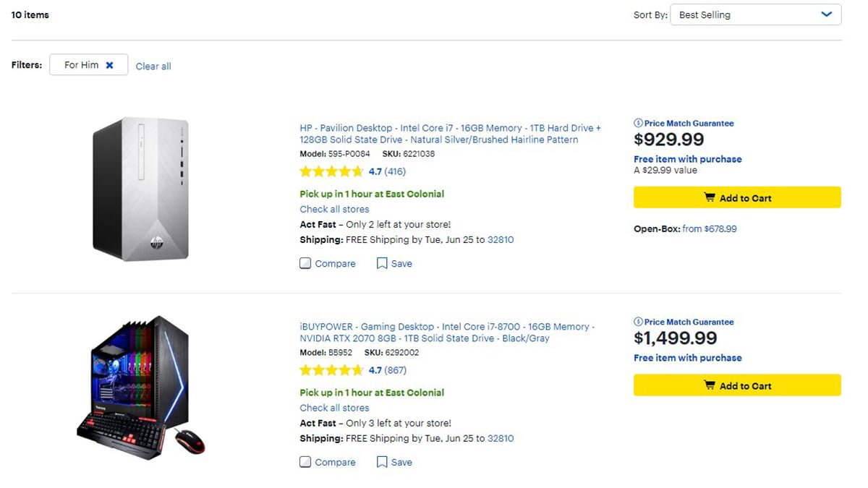This screenshot has height=488, width=868.
Task: Remove the For Him filter X icon
Action: tap(109, 65)
